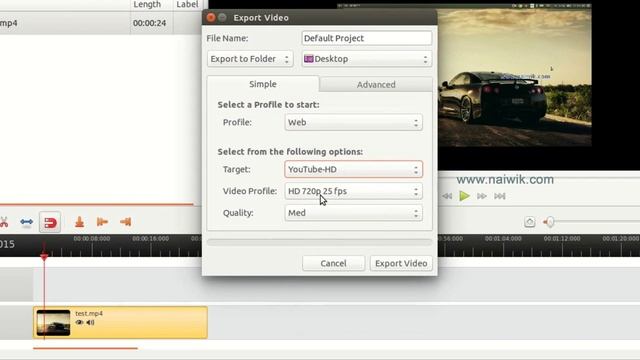640x360 pixels.
Task: Click the Length column header
Action: pyautogui.click(x=147, y=4)
